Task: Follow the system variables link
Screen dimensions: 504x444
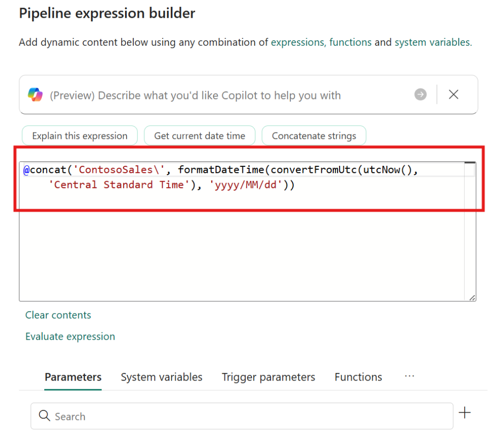Action: 433,42
